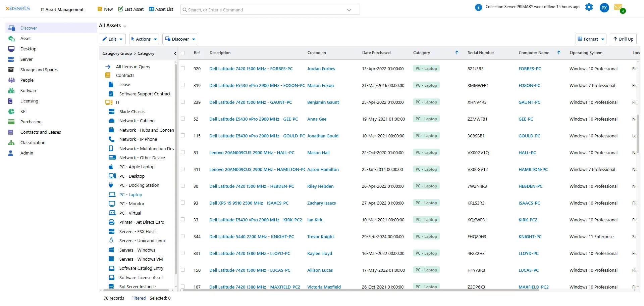Click the Filtered status link
Viewport: 644px width, 306px height.
click(x=139, y=298)
